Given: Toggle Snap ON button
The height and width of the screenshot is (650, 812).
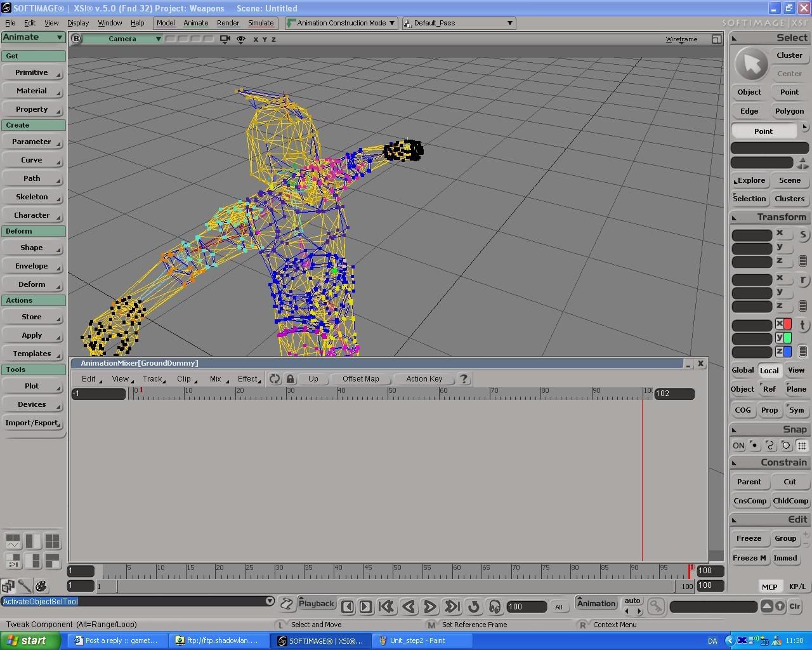Looking at the screenshot, I should (x=738, y=446).
